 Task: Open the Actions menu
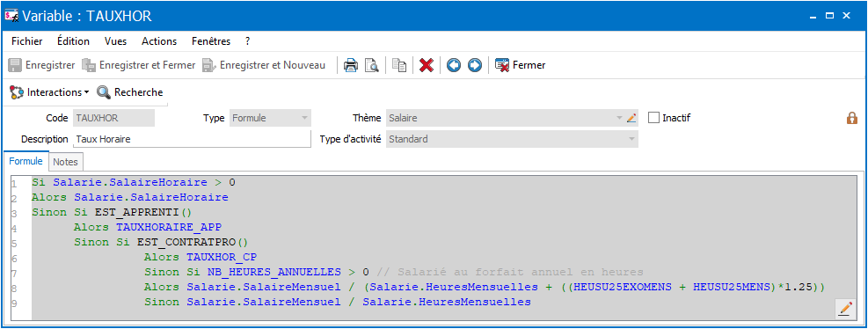(x=159, y=41)
